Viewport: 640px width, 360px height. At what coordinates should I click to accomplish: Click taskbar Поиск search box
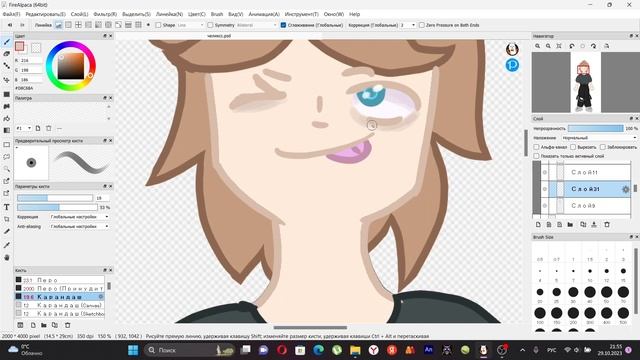(x=190, y=350)
